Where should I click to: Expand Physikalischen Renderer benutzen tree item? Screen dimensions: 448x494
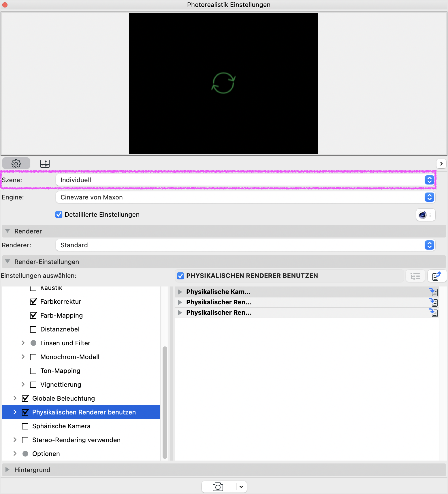pyautogui.click(x=15, y=412)
